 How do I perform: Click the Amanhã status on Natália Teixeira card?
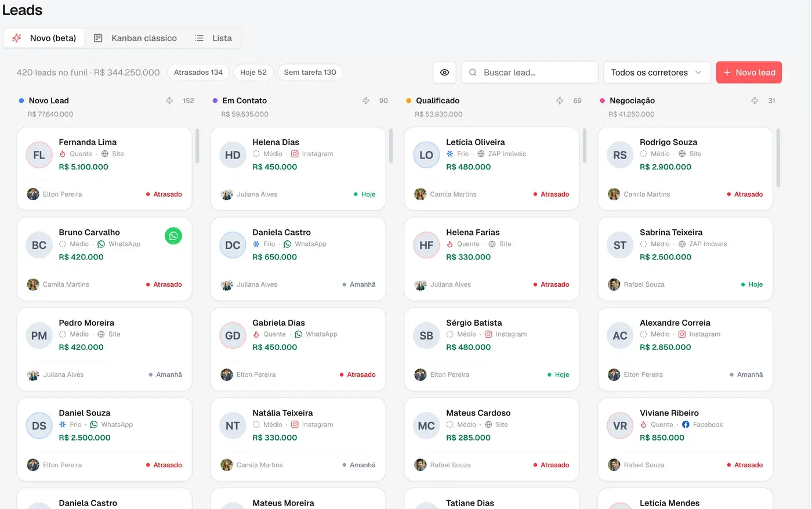(359, 465)
